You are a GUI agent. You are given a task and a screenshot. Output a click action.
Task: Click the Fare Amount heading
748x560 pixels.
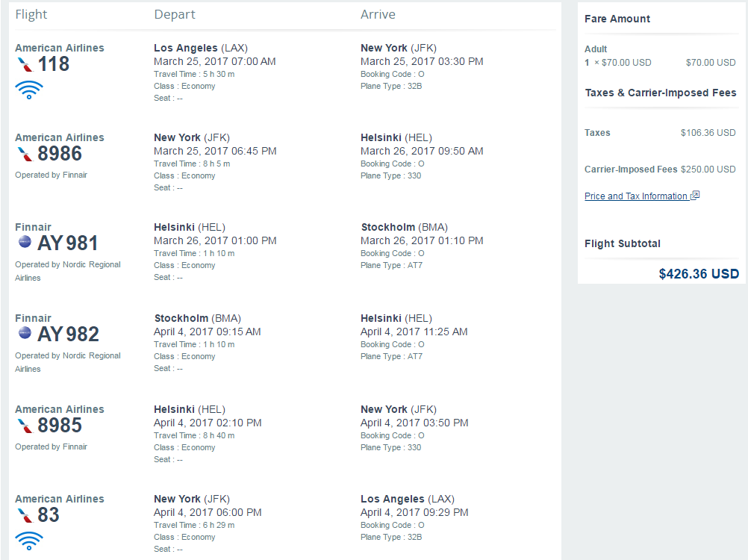point(617,19)
